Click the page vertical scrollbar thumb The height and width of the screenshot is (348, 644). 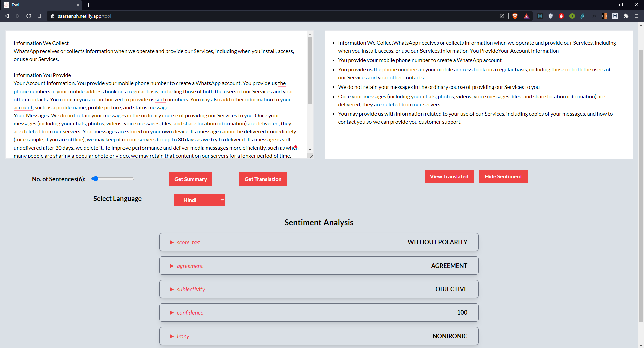tap(641, 185)
